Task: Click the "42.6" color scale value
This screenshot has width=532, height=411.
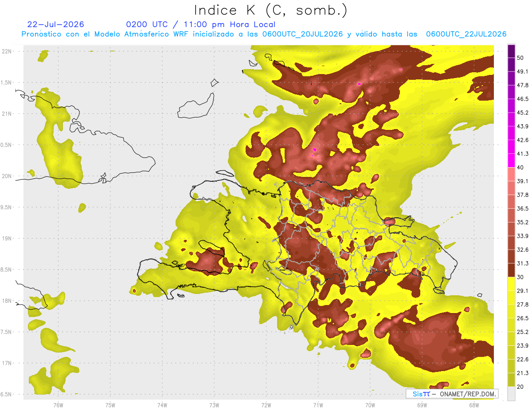Action: 523,140
